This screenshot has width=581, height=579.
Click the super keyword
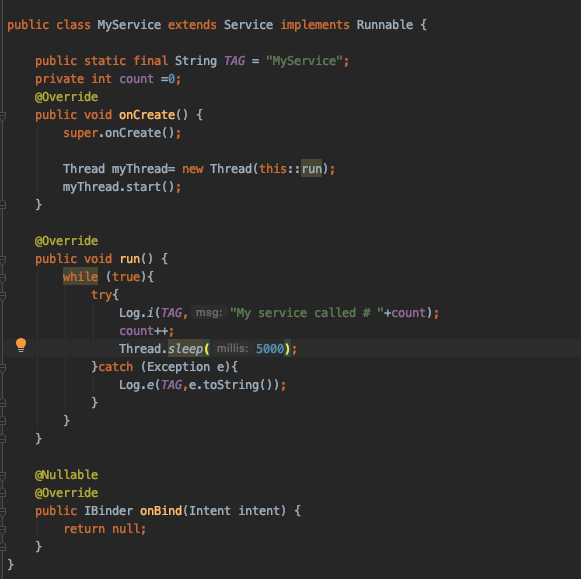click(80, 133)
